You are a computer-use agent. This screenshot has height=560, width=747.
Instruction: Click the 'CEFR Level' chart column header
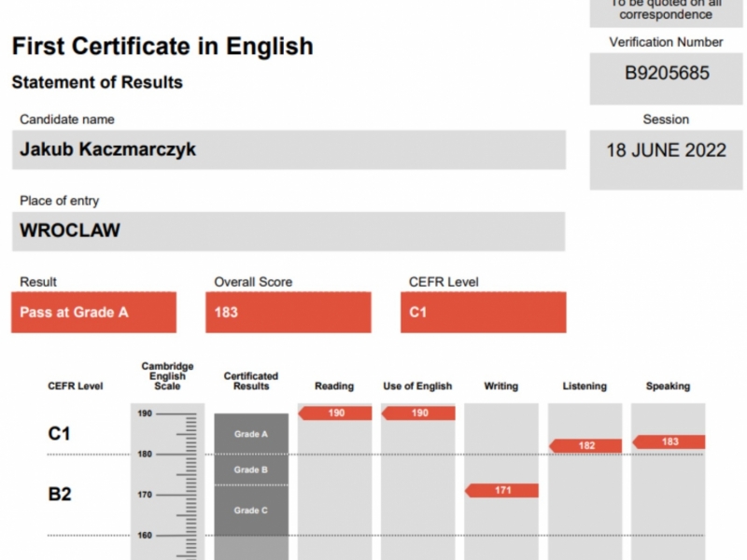coord(76,386)
